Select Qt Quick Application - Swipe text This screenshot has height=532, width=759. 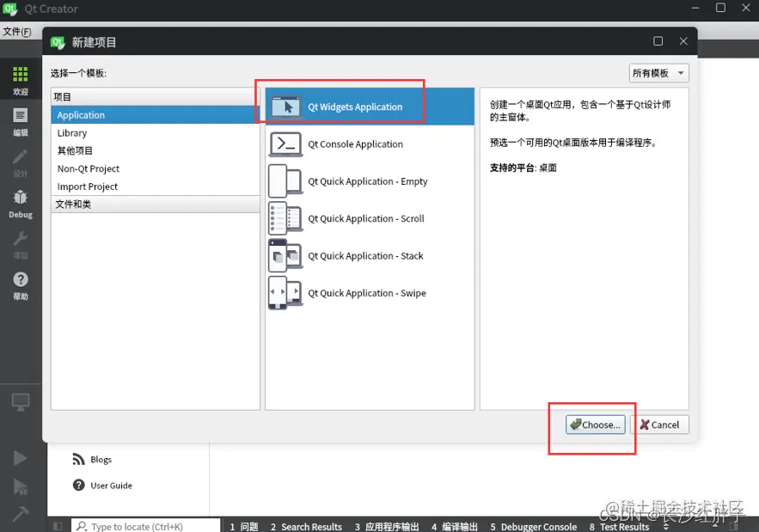pyautogui.click(x=367, y=293)
